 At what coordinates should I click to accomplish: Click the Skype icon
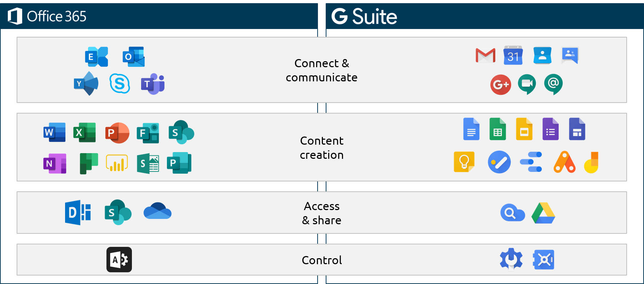click(120, 83)
